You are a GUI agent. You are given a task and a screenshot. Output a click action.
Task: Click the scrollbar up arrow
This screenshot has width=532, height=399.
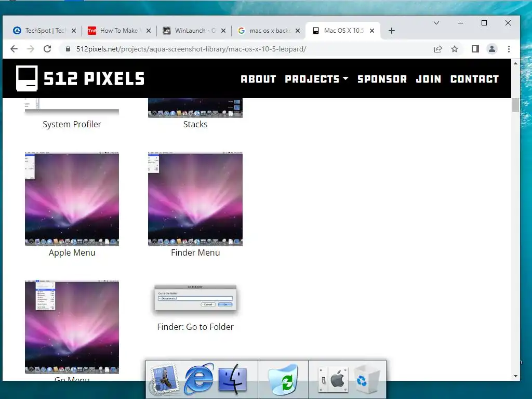[x=515, y=63]
